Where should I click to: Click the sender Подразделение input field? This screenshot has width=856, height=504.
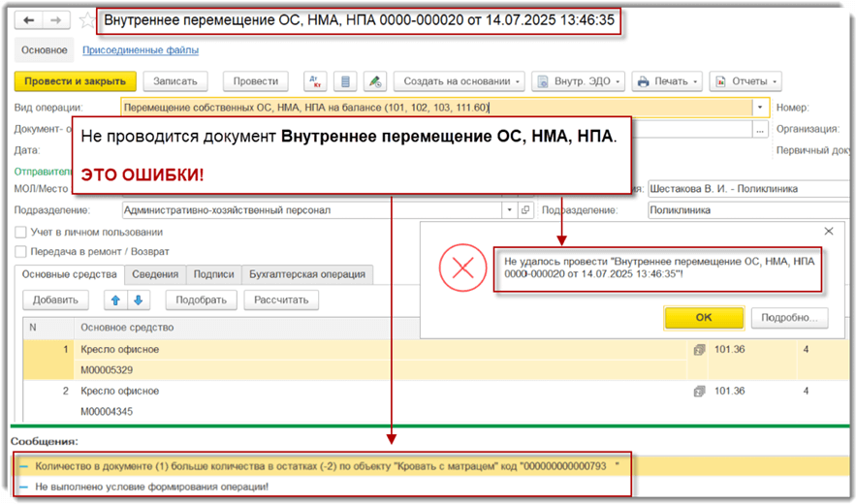click(x=311, y=210)
